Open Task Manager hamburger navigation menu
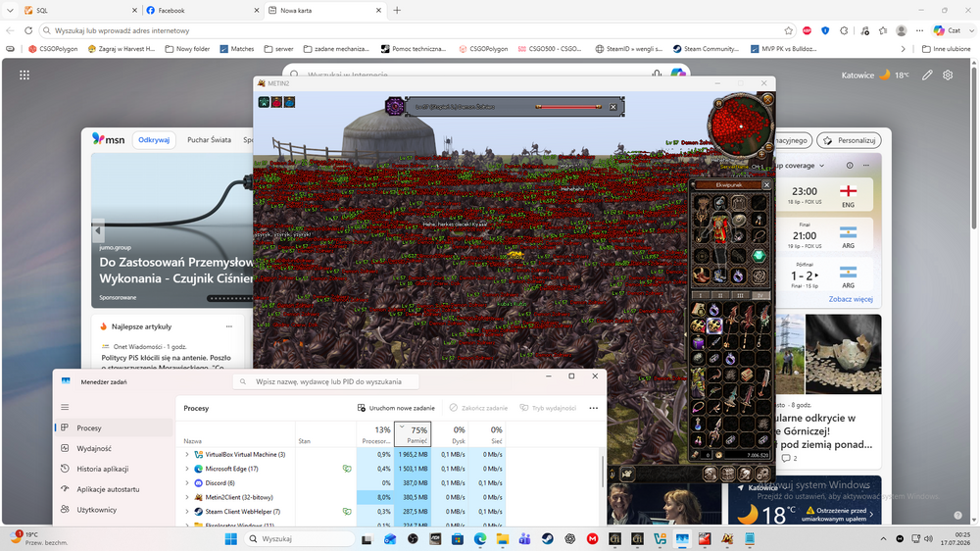The width and height of the screenshot is (980, 551). (65, 407)
